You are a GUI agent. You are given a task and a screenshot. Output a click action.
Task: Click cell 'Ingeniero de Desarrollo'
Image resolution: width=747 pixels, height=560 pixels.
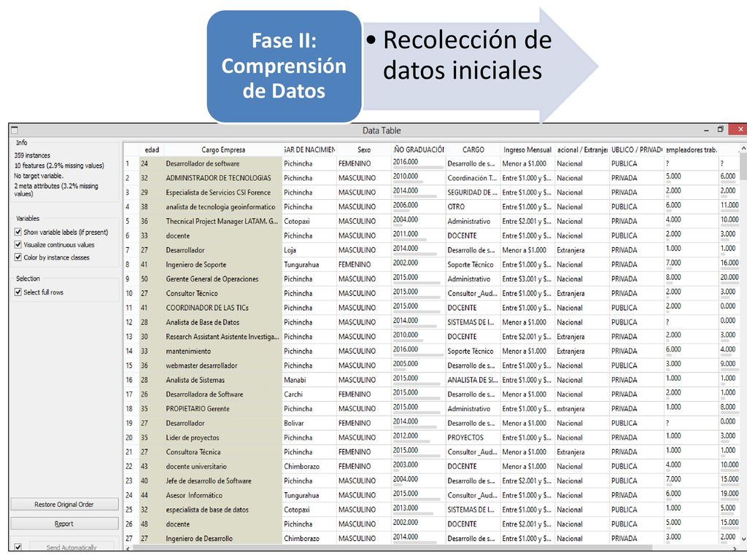pos(223,539)
